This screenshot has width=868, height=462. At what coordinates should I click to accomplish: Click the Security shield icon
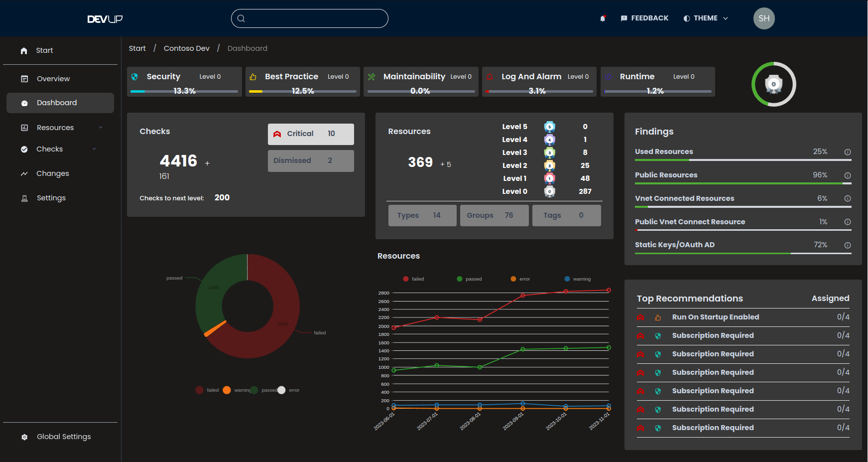[134, 77]
